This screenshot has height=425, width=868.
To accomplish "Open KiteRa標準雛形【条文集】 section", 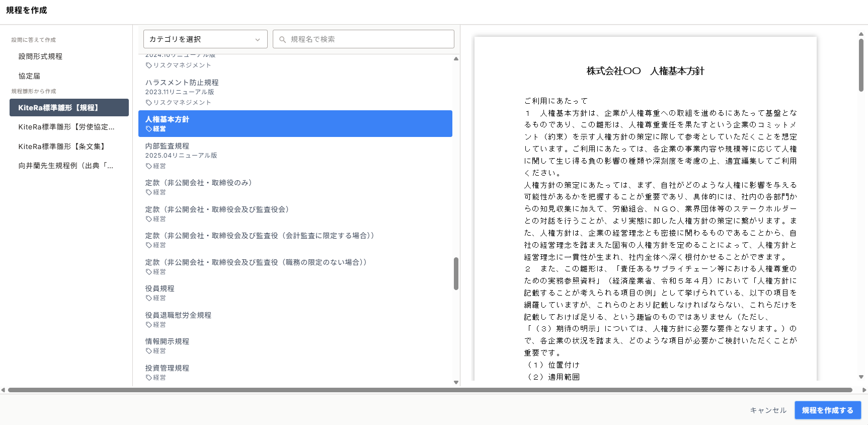I will pyautogui.click(x=62, y=147).
